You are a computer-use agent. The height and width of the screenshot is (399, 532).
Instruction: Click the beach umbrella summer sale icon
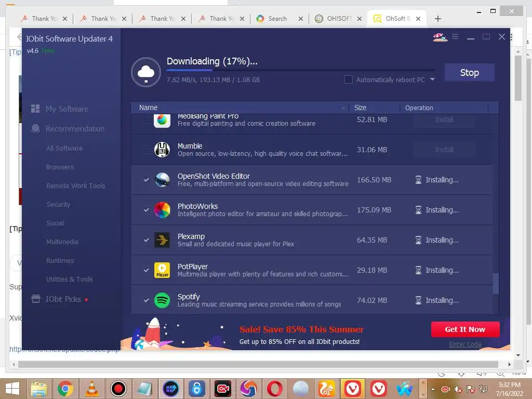[x=440, y=37]
